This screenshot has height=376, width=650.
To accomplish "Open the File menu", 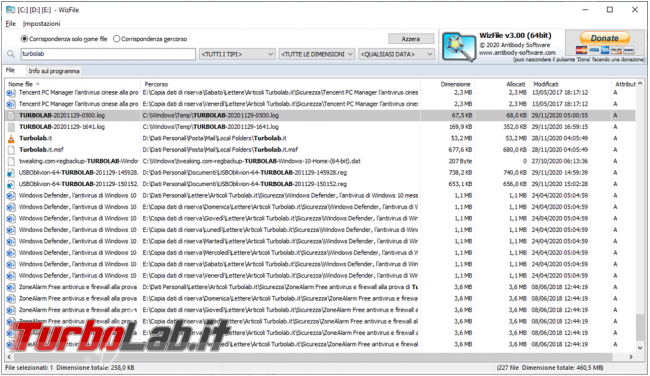I will (x=10, y=24).
